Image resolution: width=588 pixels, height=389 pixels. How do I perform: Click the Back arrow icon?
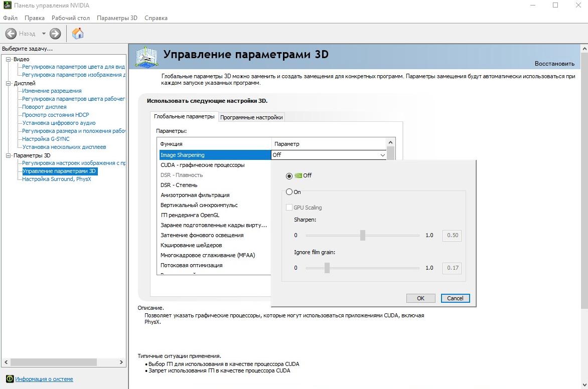point(11,34)
